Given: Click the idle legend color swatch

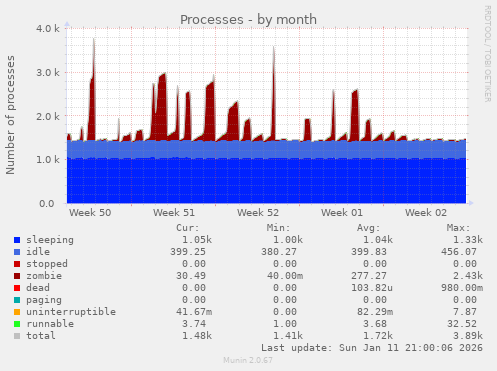Looking at the screenshot, I should point(17,252).
